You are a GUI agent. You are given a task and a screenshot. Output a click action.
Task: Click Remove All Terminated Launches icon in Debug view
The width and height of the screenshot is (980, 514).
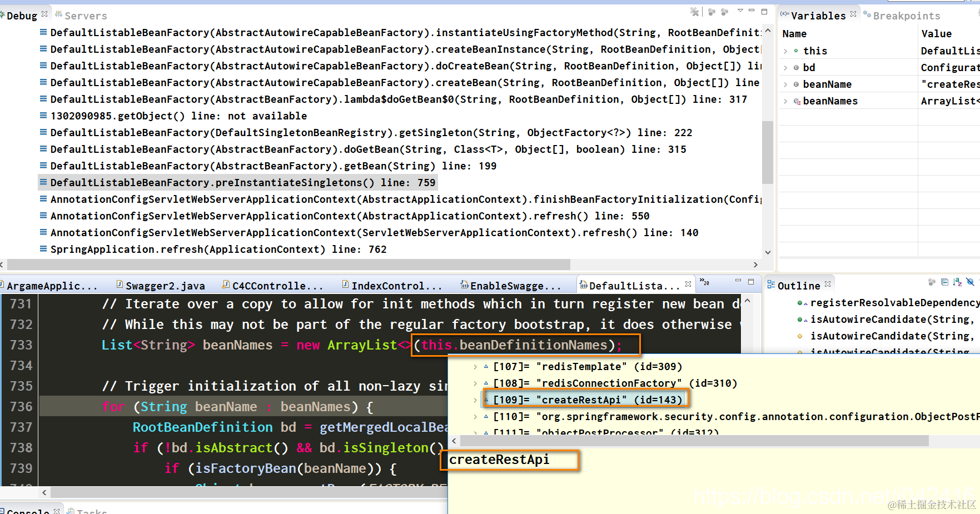694,12
